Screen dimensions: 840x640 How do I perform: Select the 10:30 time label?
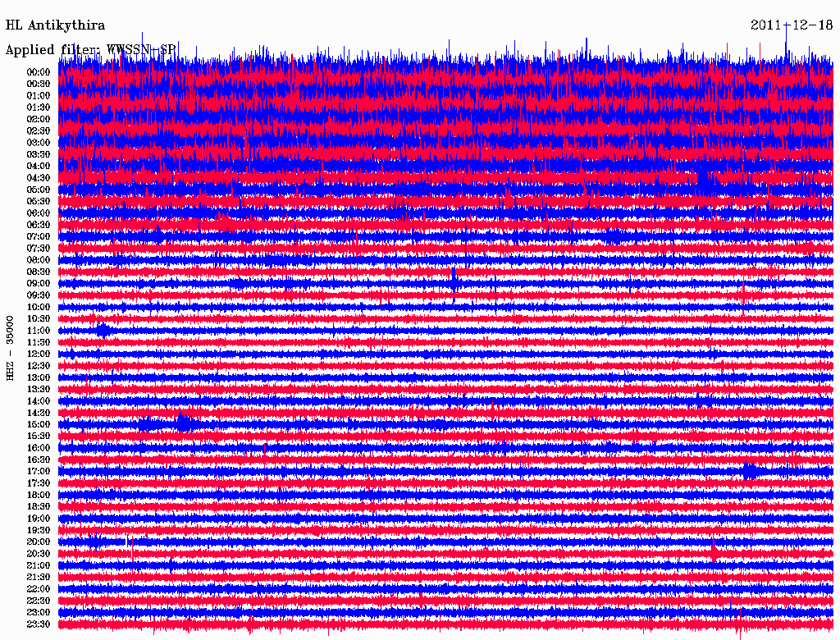tap(39, 319)
